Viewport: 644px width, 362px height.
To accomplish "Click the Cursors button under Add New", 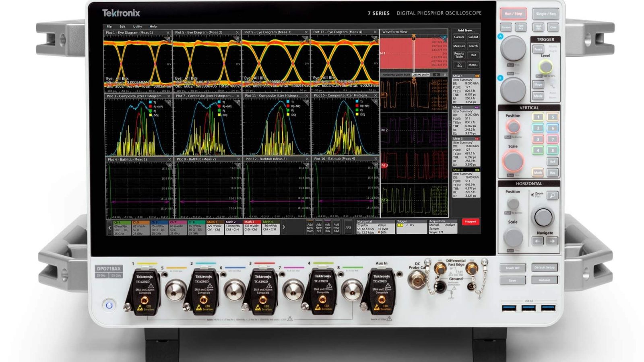I will pos(459,37).
